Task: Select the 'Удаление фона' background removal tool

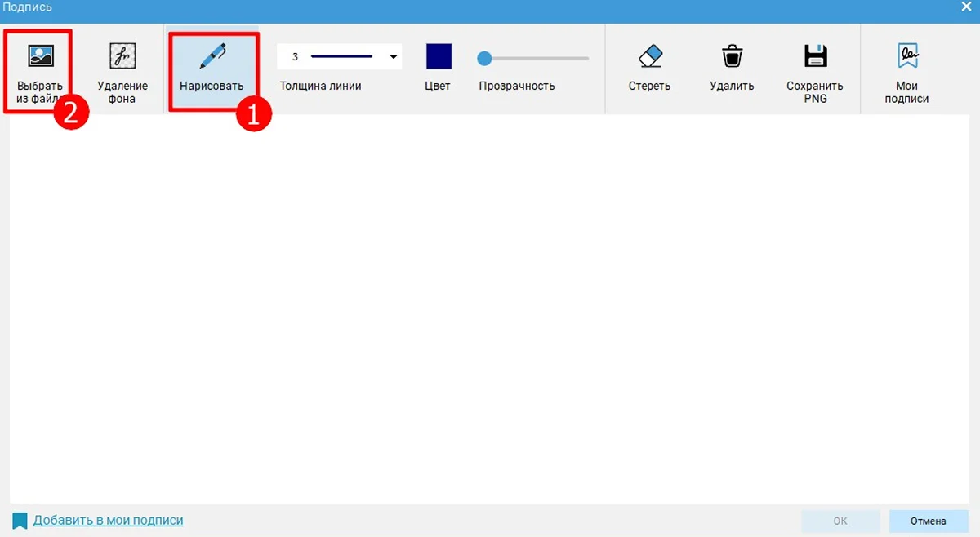Action: pos(122,55)
